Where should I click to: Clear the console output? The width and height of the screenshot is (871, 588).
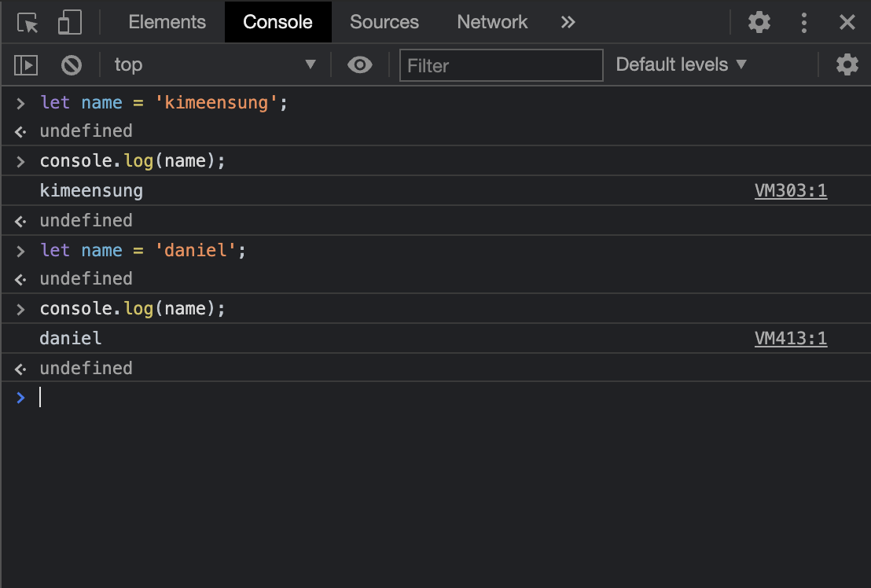click(71, 65)
